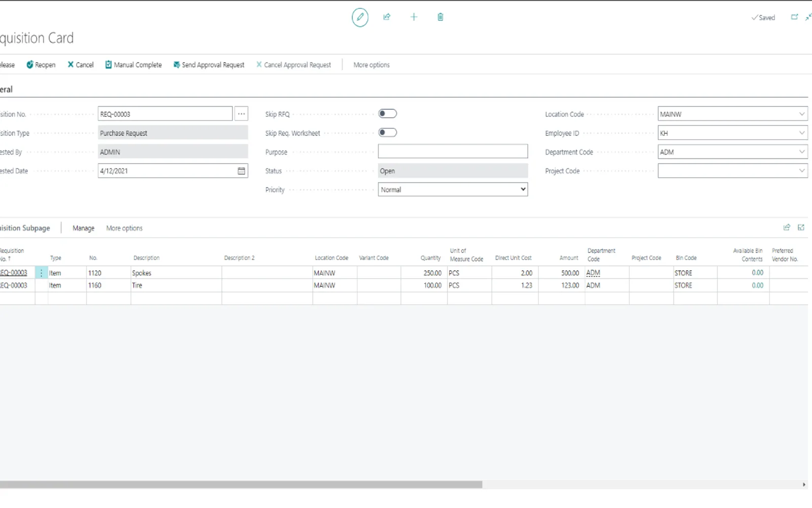Viewport: 812px width, 508px height.
Task: Click the Purpose input field
Action: pos(453,151)
